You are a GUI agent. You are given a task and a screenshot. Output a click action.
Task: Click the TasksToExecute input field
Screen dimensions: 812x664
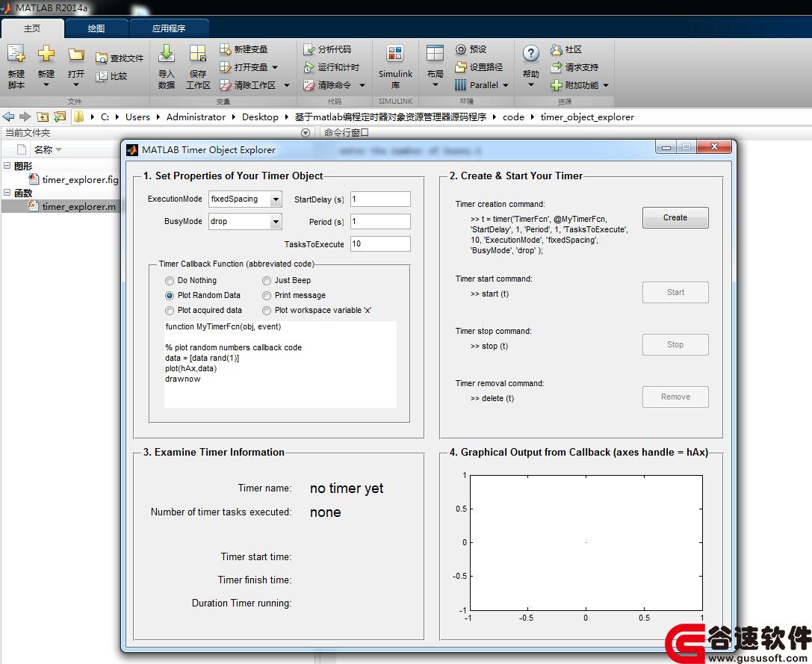point(381,244)
